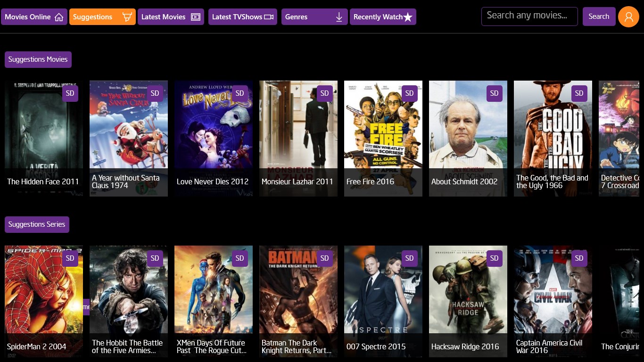Open A Year without Santa Claus 1974 poster
The image size is (644, 362).
point(129,139)
